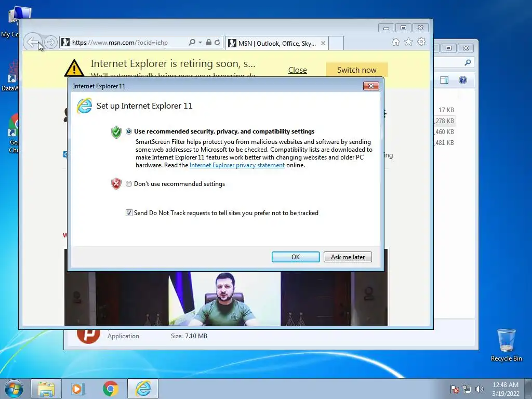This screenshot has width=532, height=399.
Task: Toggle the preview pane in Explorer window
Action: tap(444, 80)
